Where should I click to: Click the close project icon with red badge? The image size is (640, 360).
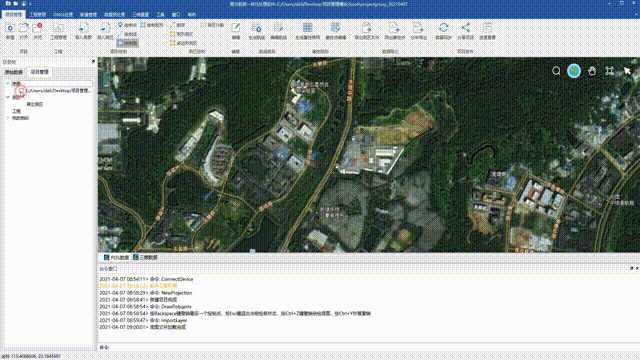37,28
